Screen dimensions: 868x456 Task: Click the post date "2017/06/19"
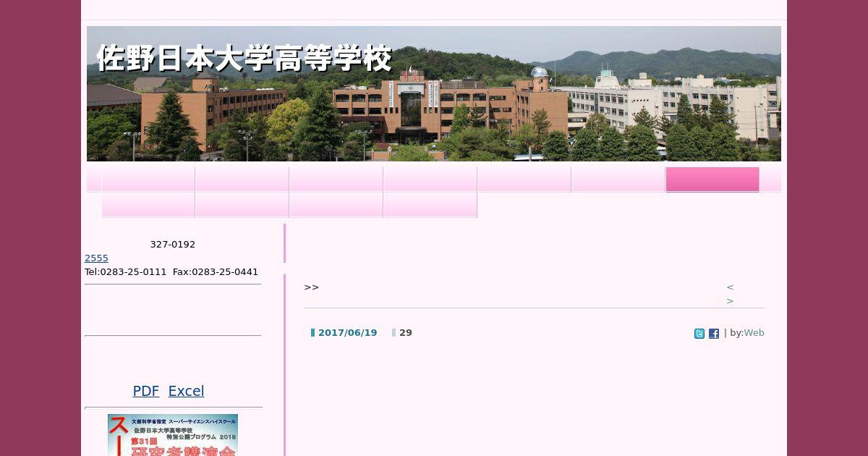(x=347, y=333)
